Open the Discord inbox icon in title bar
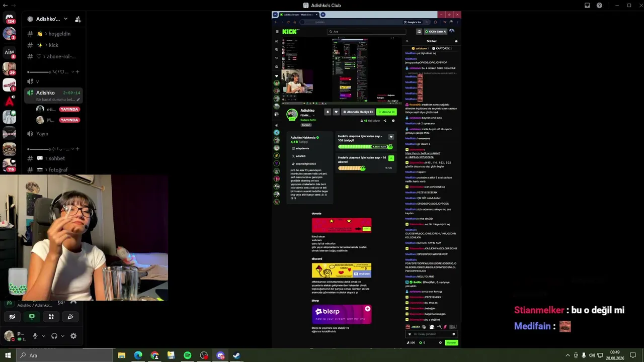Image resolution: width=644 pixels, height=362 pixels. click(x=587, y=6)
